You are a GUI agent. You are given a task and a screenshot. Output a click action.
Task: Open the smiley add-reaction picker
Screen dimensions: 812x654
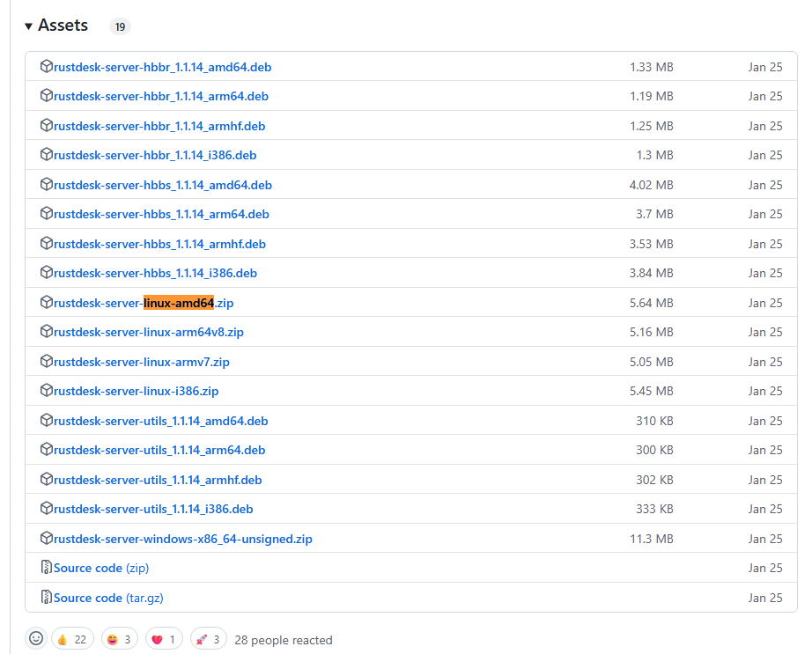[x=36, y=639]
